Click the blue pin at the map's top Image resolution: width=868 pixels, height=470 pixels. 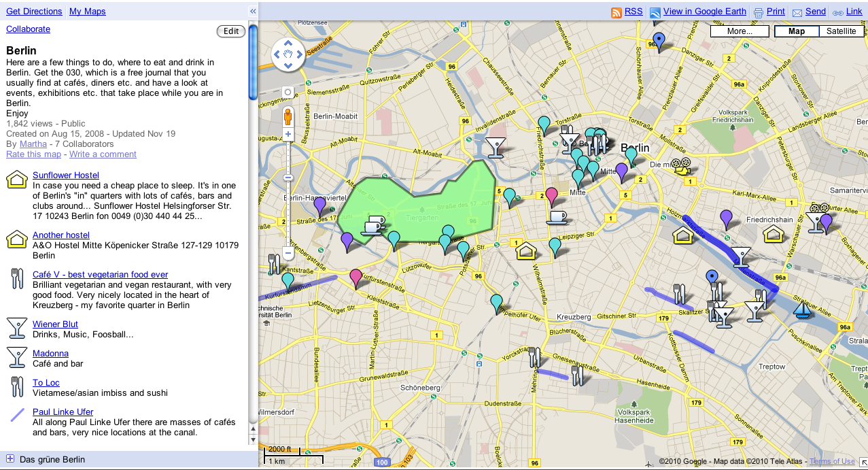point(658,40)
